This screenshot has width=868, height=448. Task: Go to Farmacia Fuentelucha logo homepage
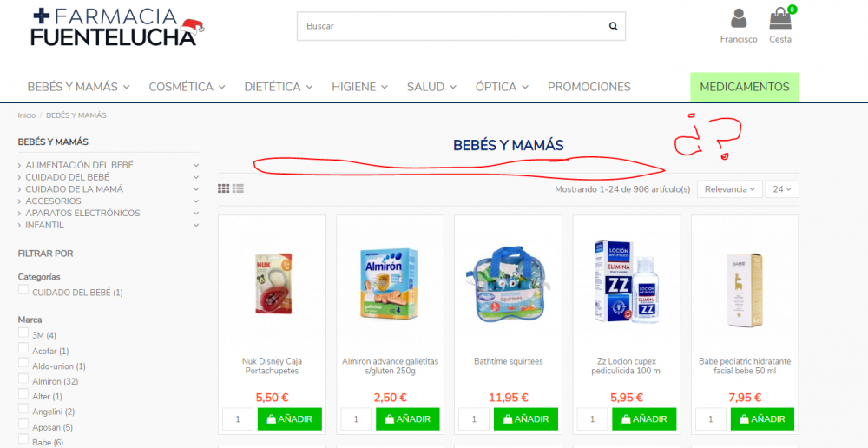tap(117, 27)
